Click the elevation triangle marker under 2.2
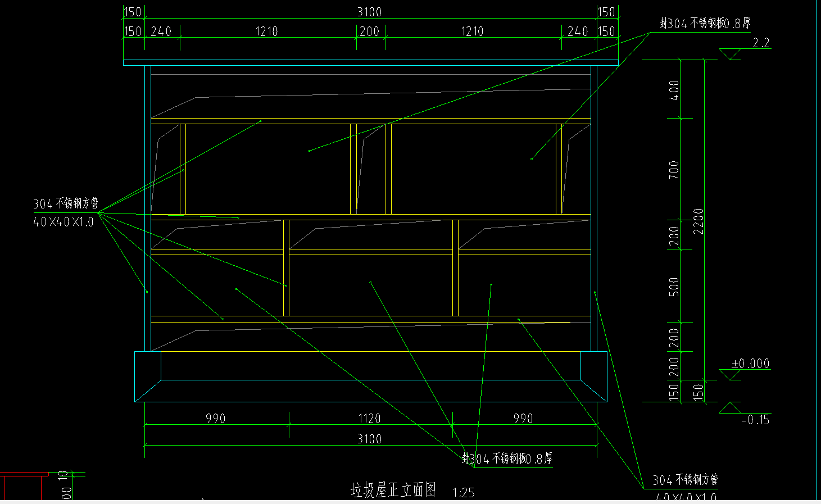821x504 pixels. click(x=730, y=55)
